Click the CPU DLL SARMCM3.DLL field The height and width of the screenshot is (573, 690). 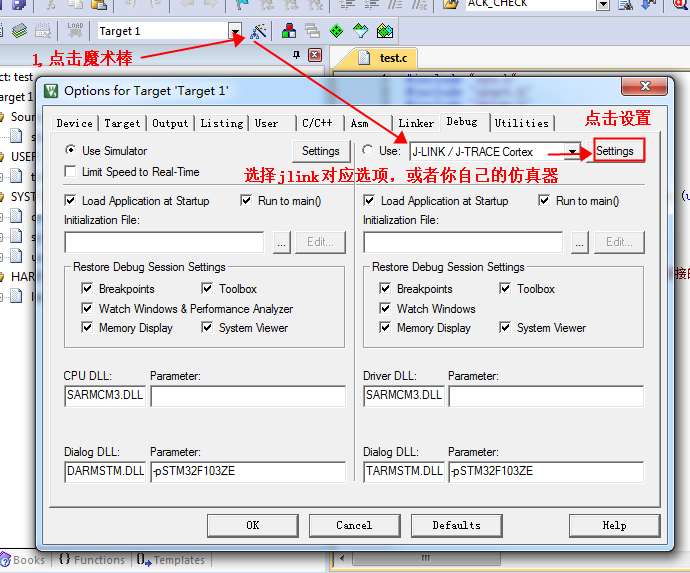click(x=105, y=396)
